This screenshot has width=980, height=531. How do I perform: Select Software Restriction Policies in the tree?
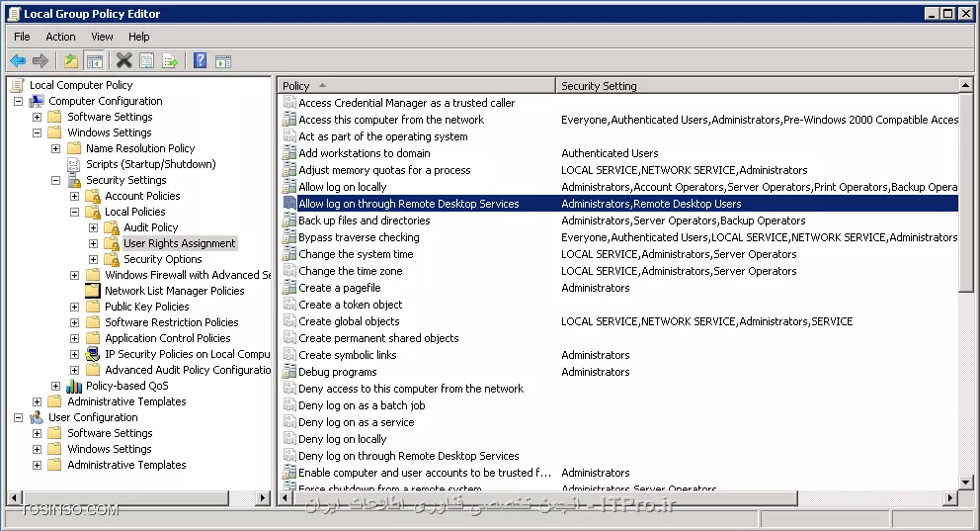click(172, 322)
